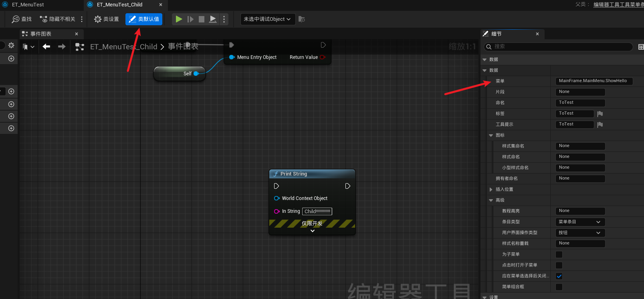Image resolution: width=644 pixels, height=299 pixels.
Task: Collapse the 图标 section in details
Action: pyautogui.click(x=491, y=135)
